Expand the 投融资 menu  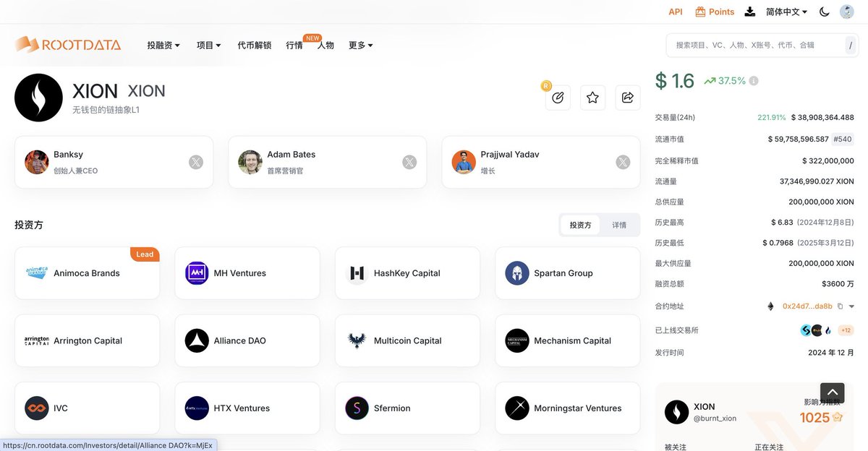pyautogui.click(x=163, y=45)
